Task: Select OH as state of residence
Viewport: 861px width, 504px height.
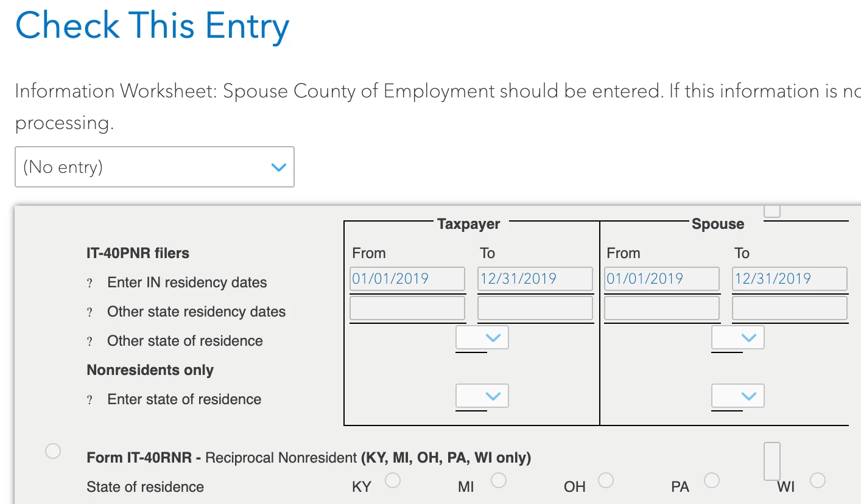Action: 605,480
